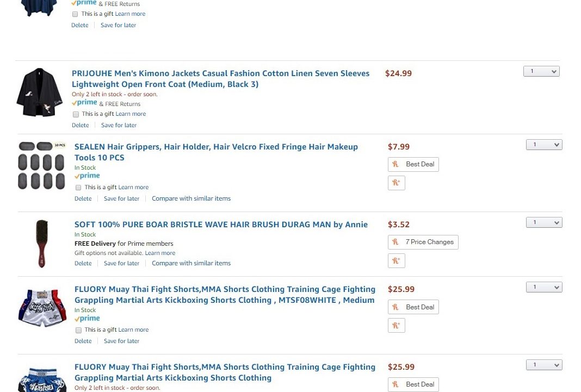Open Best Deal badge for SEALEN Hair Grippers
This screenshot has height=392, width=581.
coord(413,164)
